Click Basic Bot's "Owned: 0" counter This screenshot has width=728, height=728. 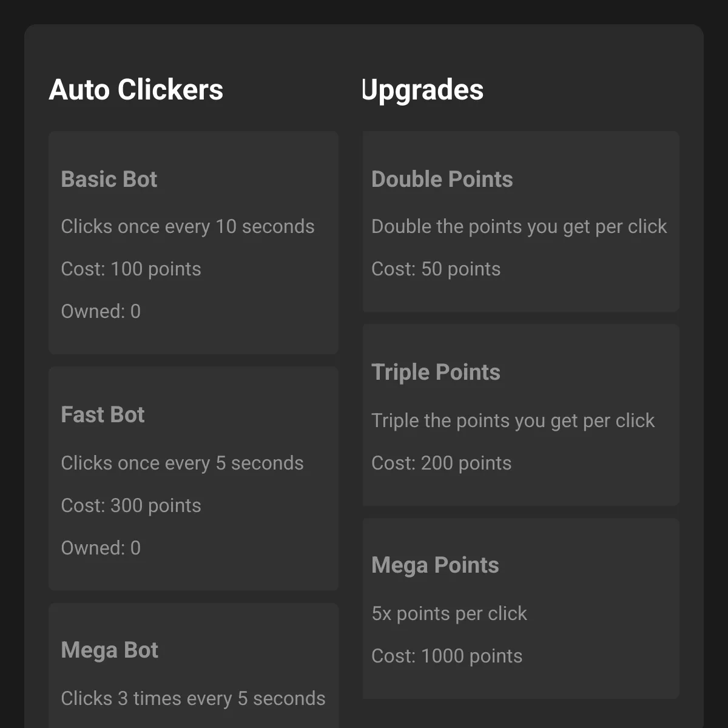click(101, 311)
